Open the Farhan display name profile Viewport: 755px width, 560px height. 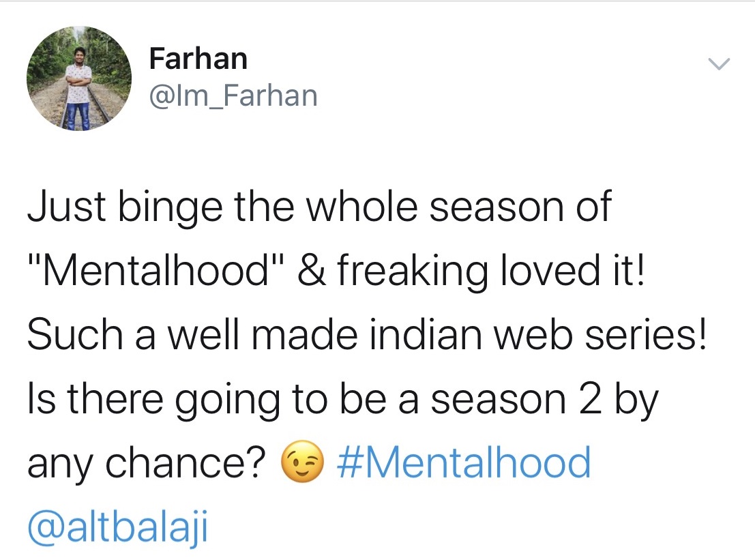pos(198,58)
